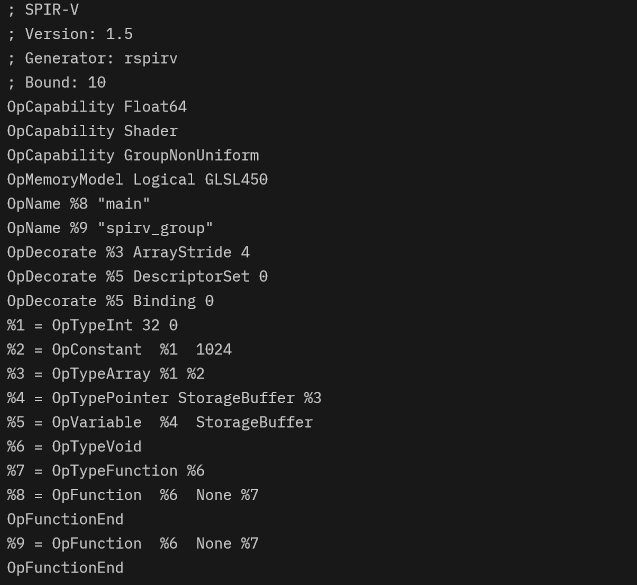Click the "; Bound: 10" line
Viewport: 637px width, 585px height.
[56, 82]
